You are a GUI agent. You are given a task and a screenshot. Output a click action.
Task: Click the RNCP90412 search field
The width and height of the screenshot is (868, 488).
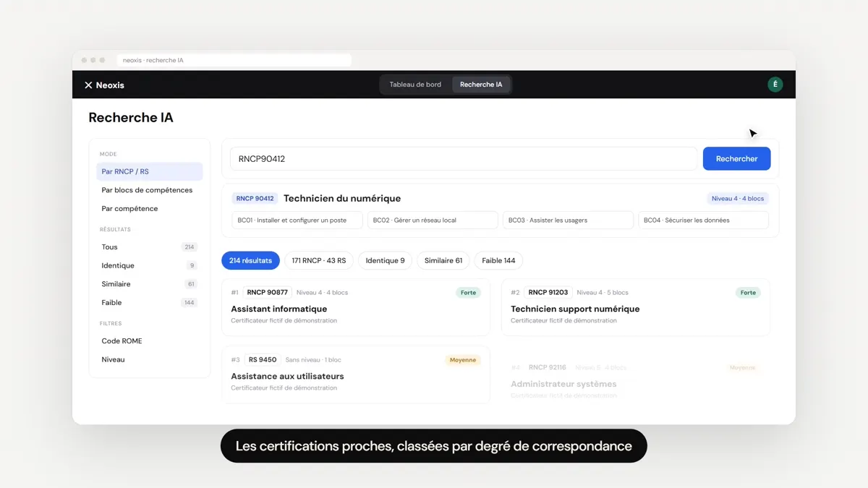[464, 159]
